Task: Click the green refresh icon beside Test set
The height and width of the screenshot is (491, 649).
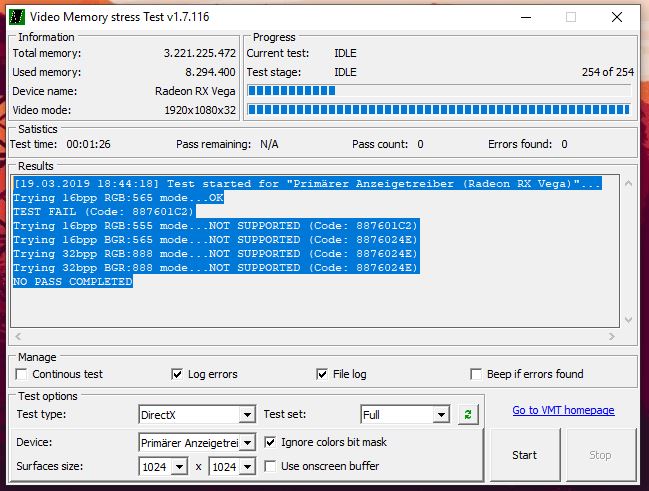Action: (468, 414)
